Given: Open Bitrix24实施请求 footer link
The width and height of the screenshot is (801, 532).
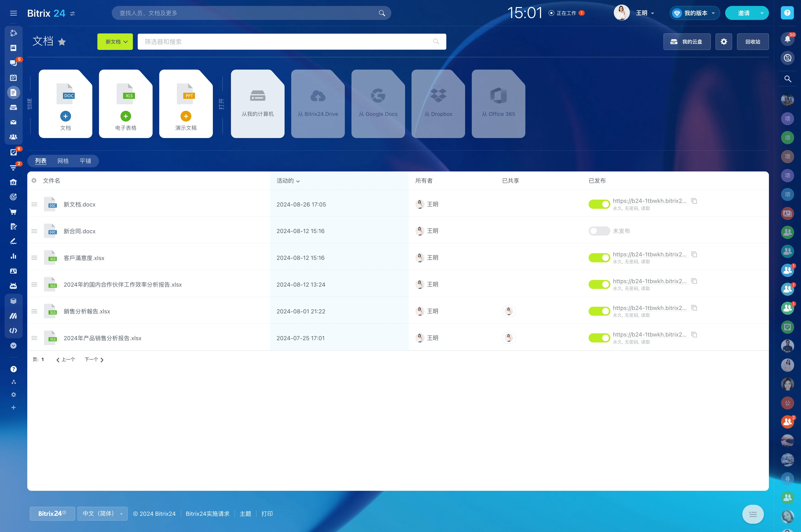Looking at the screenshot, I should click(207, 514).
